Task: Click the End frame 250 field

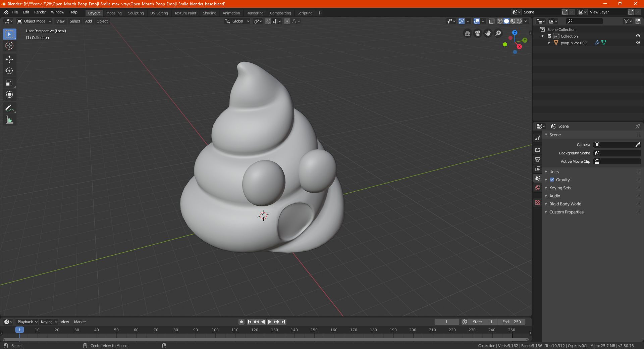Action: [511, 322]
